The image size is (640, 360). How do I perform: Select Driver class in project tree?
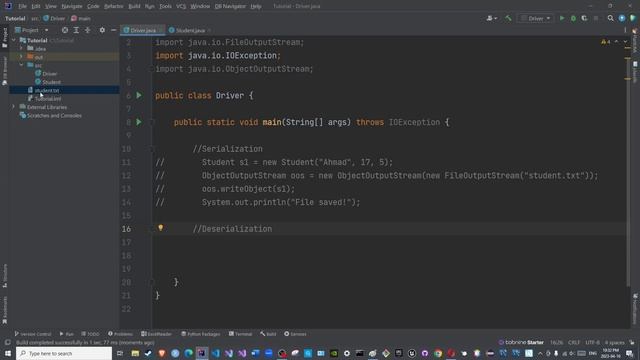(x=46, y=73)
